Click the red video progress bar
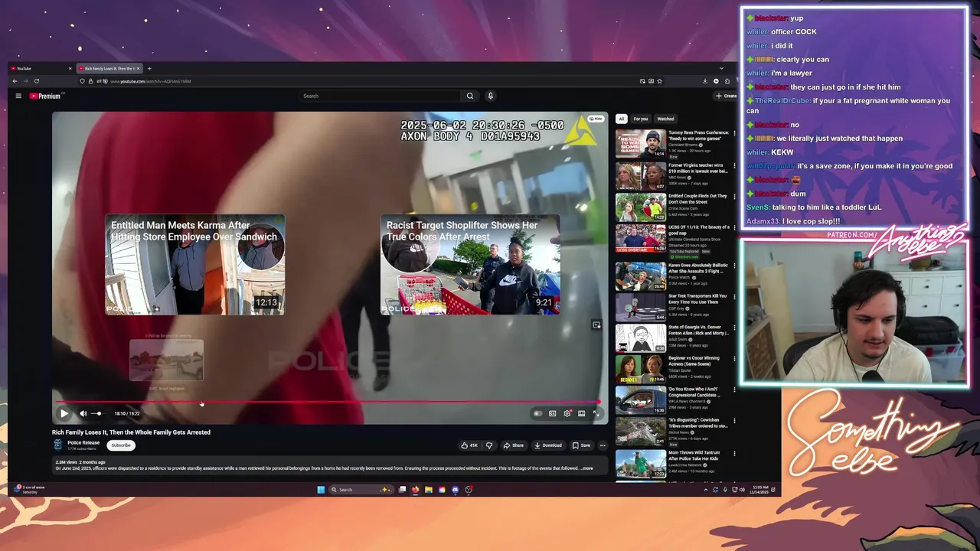Screen dimensions: 980x551 point(328,402)
